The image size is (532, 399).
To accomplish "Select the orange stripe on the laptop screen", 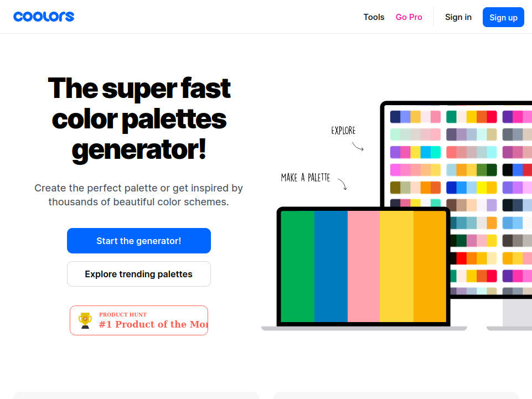I will click(430, 266).
